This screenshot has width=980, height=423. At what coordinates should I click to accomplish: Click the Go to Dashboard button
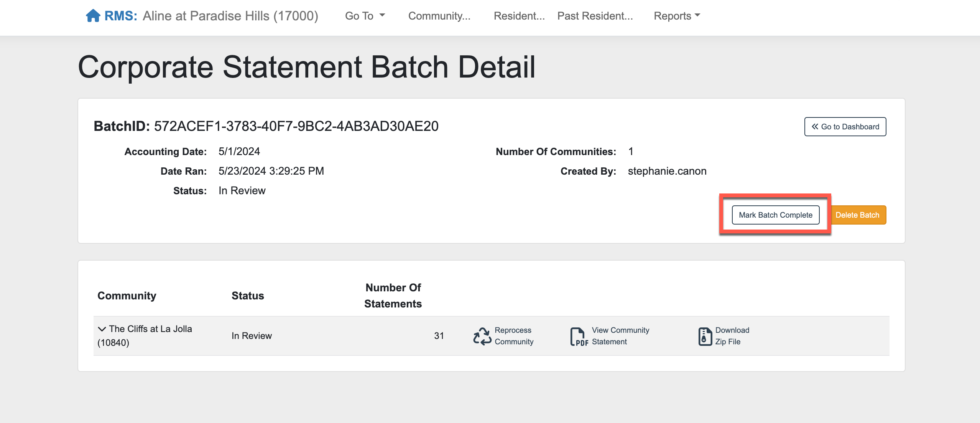pos(845,127)
